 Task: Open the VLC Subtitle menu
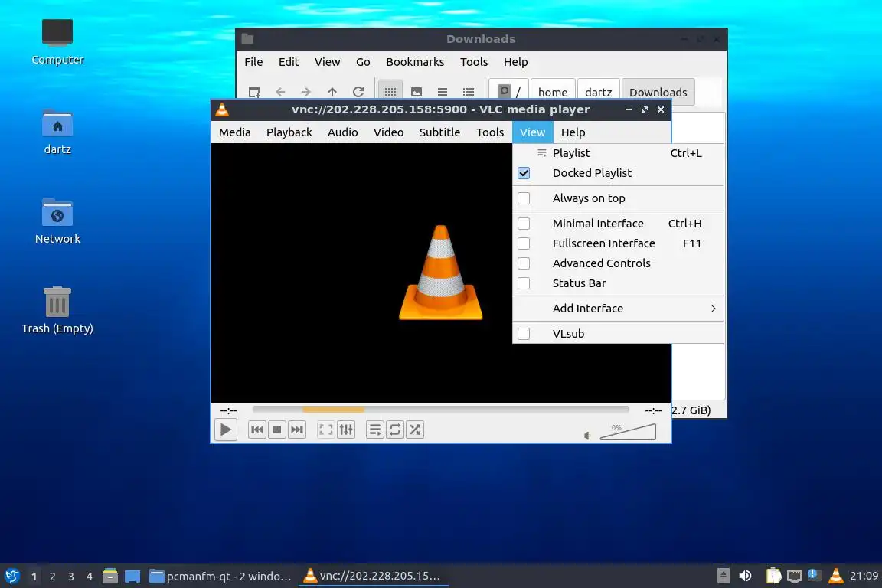click(439, 132)
